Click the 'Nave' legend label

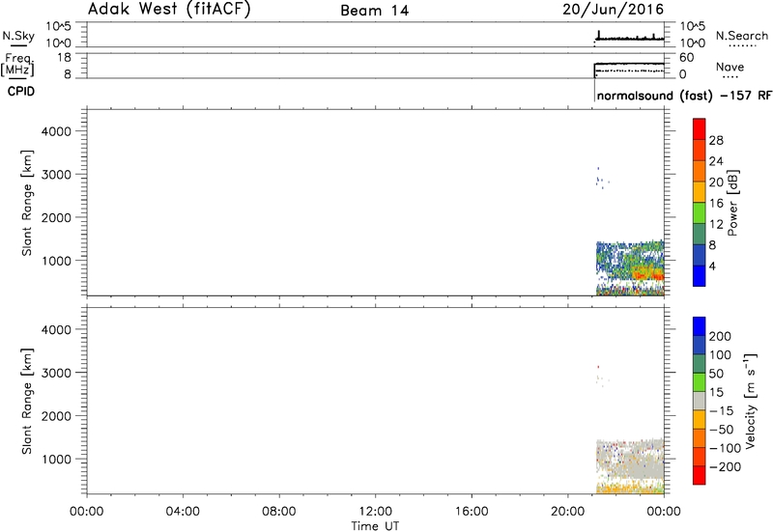point(730,67)
